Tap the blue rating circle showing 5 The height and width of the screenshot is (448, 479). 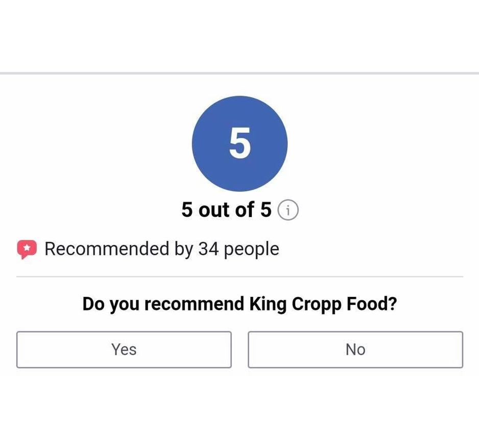pyautogui.click(x=240, y=144)
